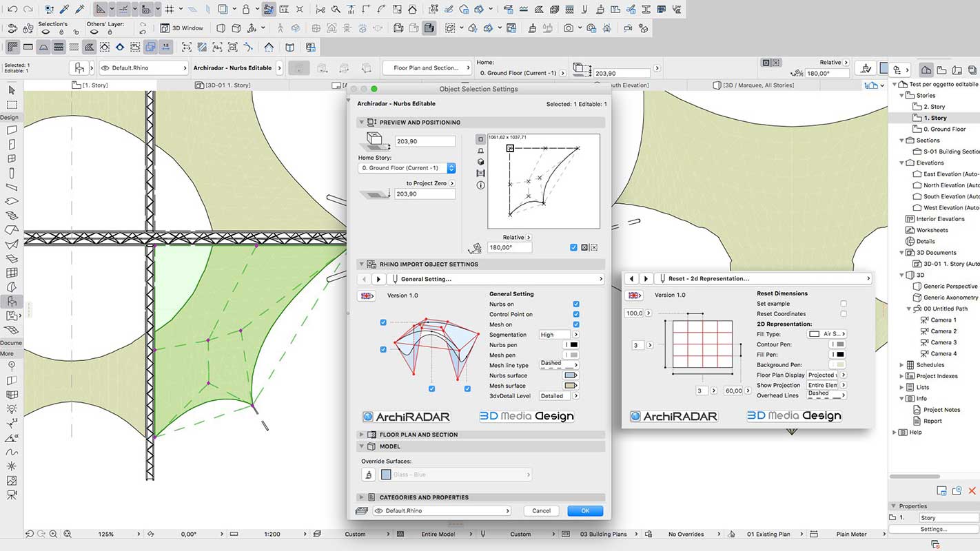Click the UK flag in Reset panel

tap(634, 295)
